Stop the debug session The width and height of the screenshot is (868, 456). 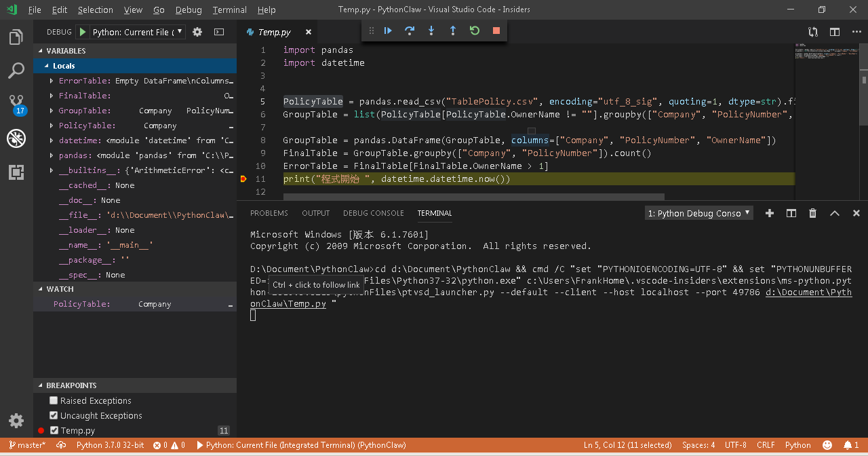[496, 31]
